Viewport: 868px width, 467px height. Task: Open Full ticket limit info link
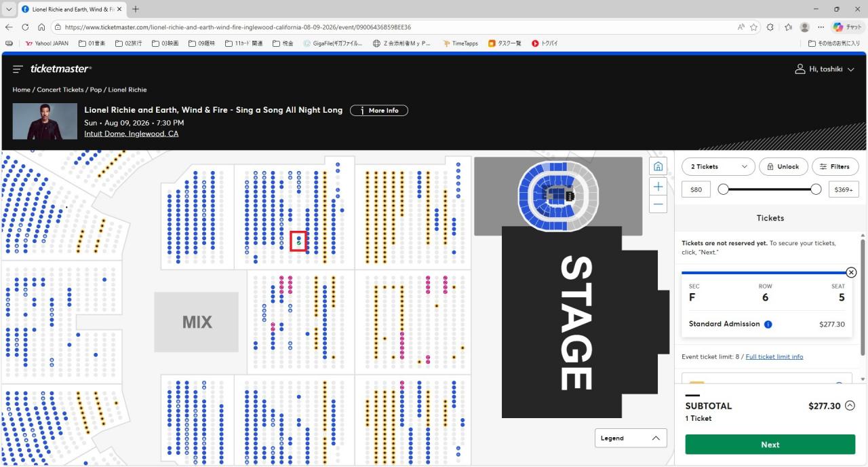[x=774, y=357]
